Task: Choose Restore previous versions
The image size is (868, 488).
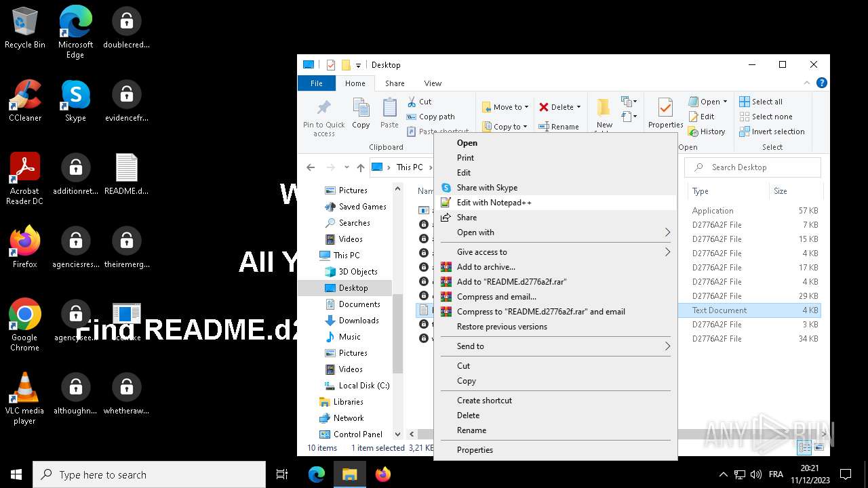Action: coord(555,327)
